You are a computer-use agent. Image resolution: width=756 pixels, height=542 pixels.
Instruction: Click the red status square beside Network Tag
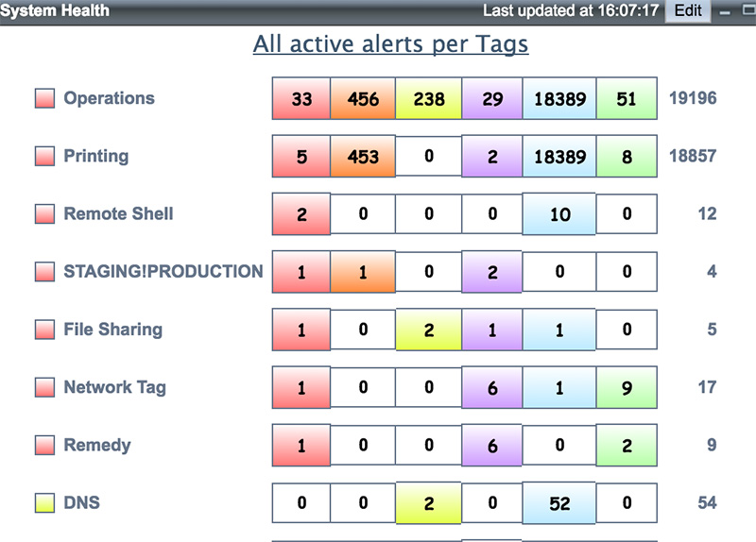click(44, 387)
